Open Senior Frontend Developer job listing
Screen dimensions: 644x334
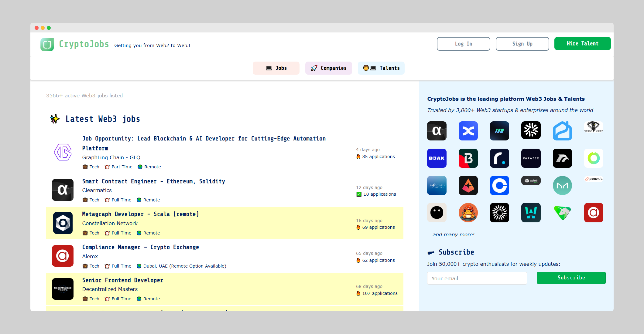pyautogui.click(x=123, y=280)
